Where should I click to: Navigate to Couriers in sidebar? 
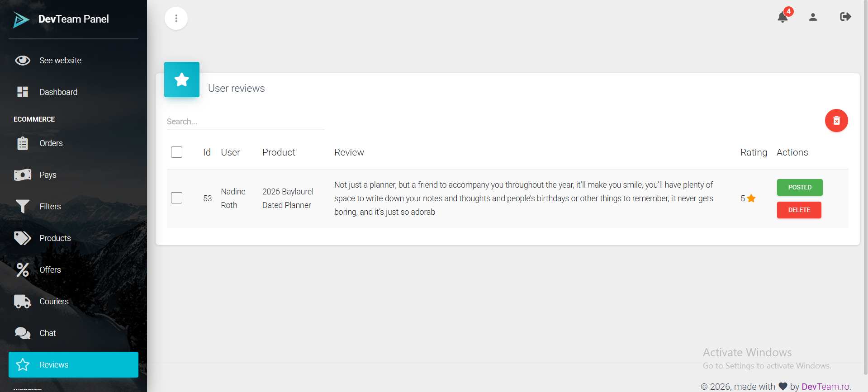click(x=54, y=302)
